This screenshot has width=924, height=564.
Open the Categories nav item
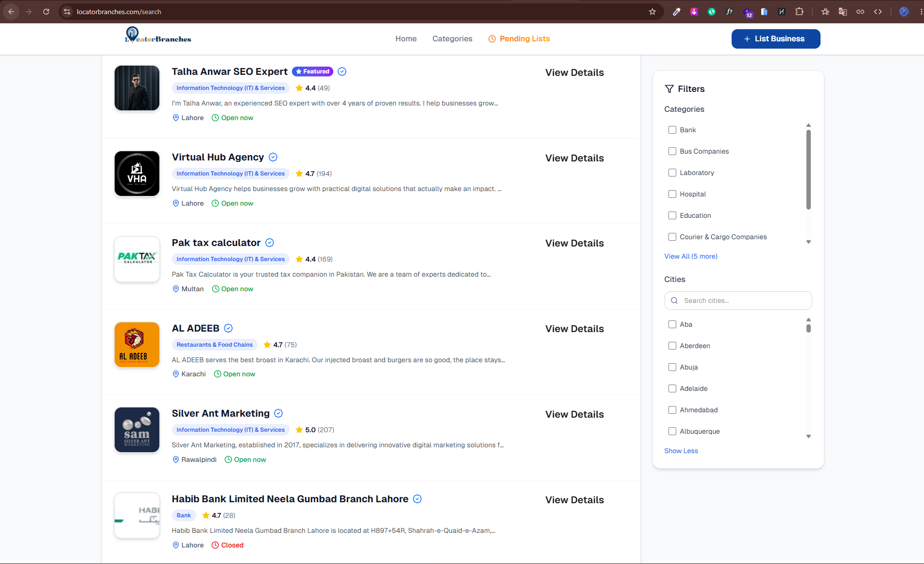[x=452, y=39]
